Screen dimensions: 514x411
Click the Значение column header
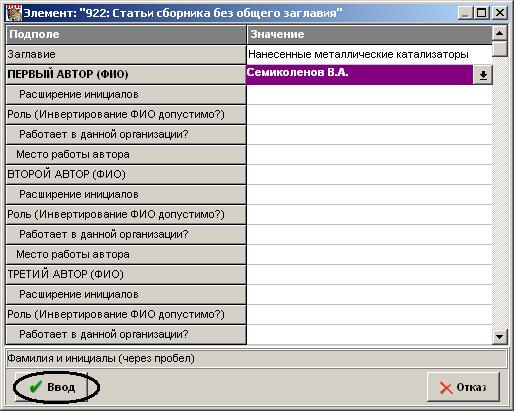pyautogui.click(x=369, y=34)
